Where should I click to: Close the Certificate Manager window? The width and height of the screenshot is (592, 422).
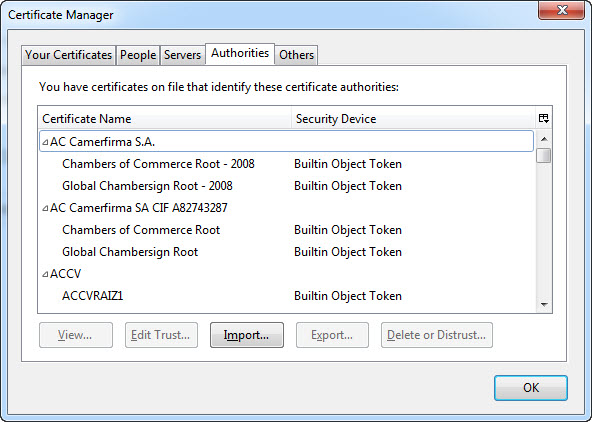[x=562, y=10]
